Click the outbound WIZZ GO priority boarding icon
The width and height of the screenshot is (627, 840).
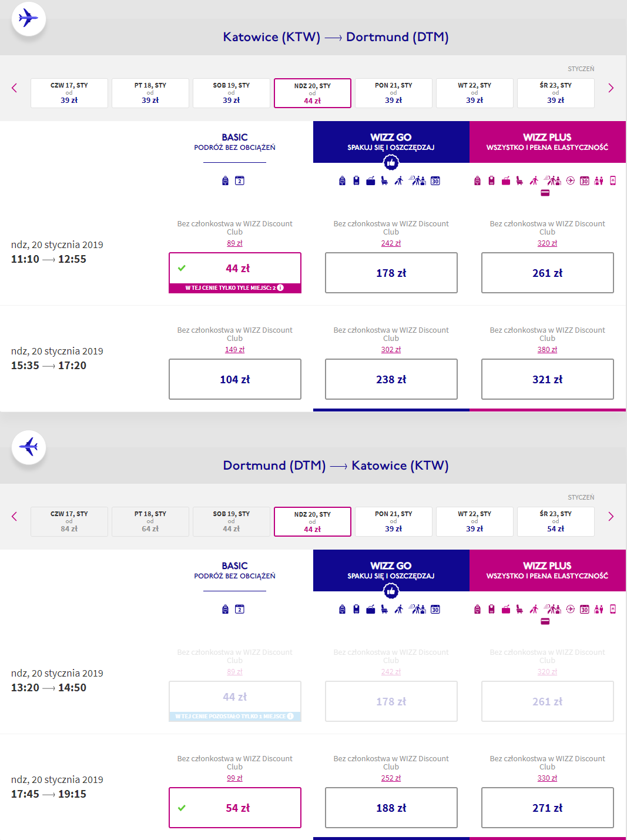pos(398,180)
